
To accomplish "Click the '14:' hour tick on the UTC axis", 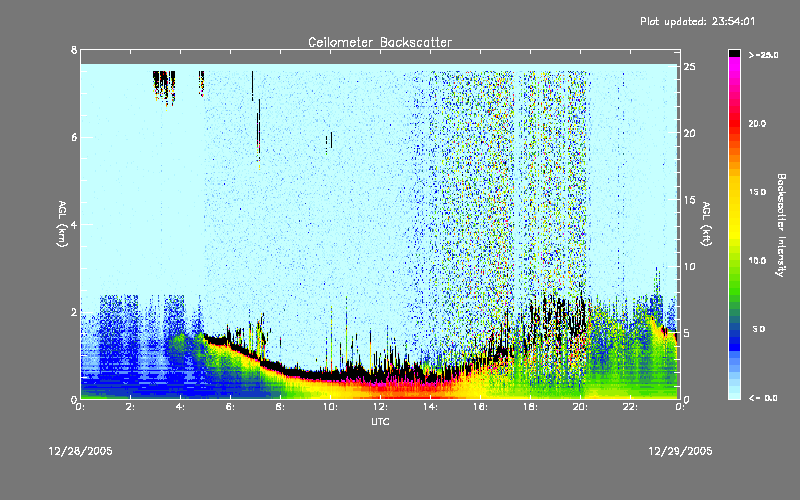I will [430, 407].
